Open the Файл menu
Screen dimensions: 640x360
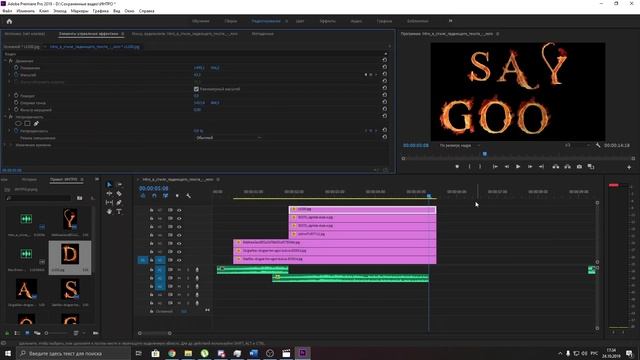(7, 11)
